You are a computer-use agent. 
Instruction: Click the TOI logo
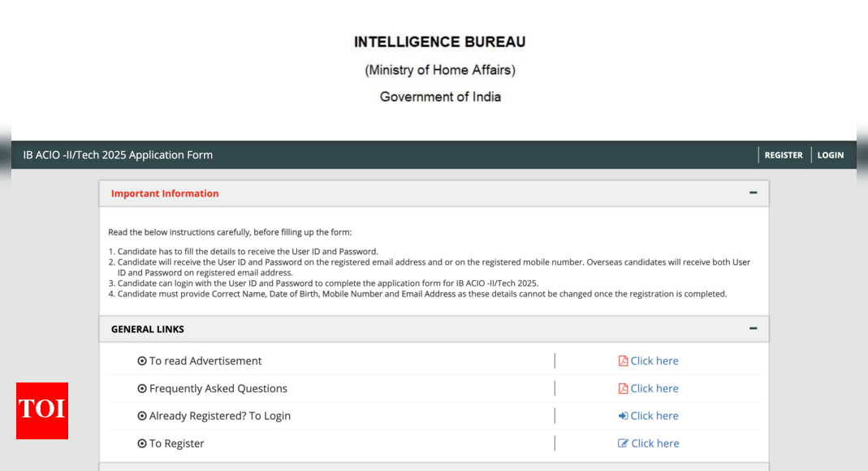click(x=41, y=411)
